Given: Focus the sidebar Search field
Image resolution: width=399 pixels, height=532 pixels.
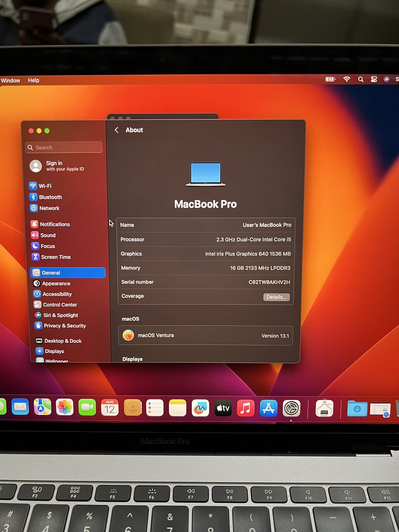Looking at the screenshot, I should [x=64, y=147].
